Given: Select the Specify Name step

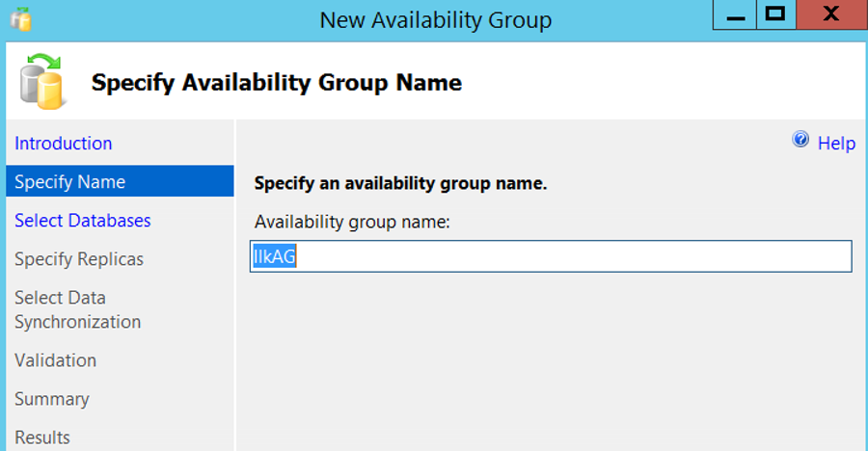Looking at the screenshot, I should click(x=120, y=181).
